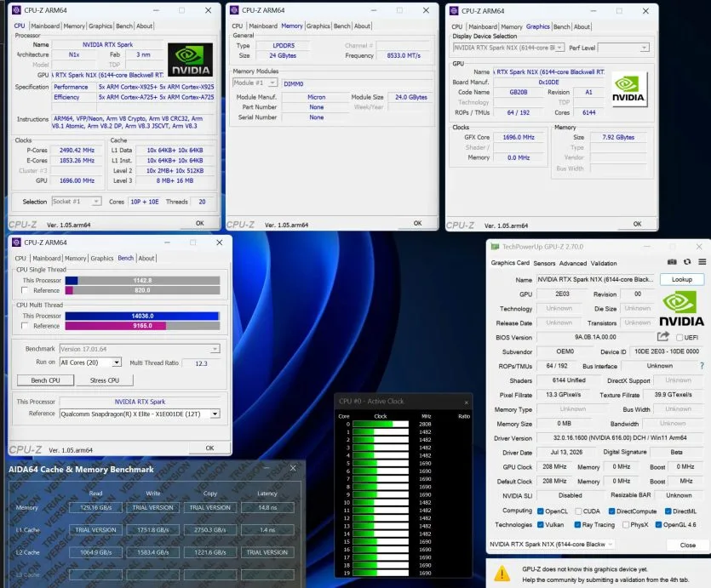Switch to the GPU-Z Sensors tab
The height and width of the screenshot is (588, 711).
click(x=544, y=263)
